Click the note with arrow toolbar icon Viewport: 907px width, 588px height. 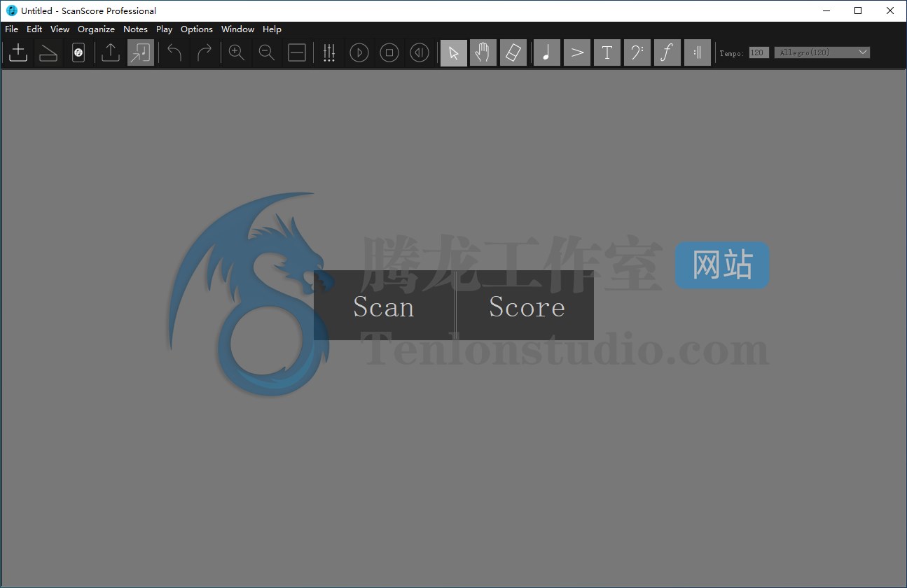coord(141,53)
